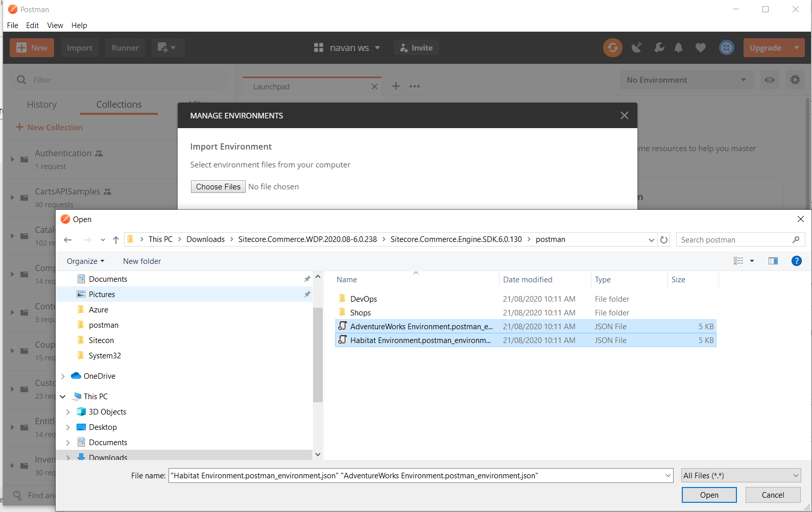Click the Postman sync status icon
The height and width of the screenshot is (512, 812).
[612, 47]
